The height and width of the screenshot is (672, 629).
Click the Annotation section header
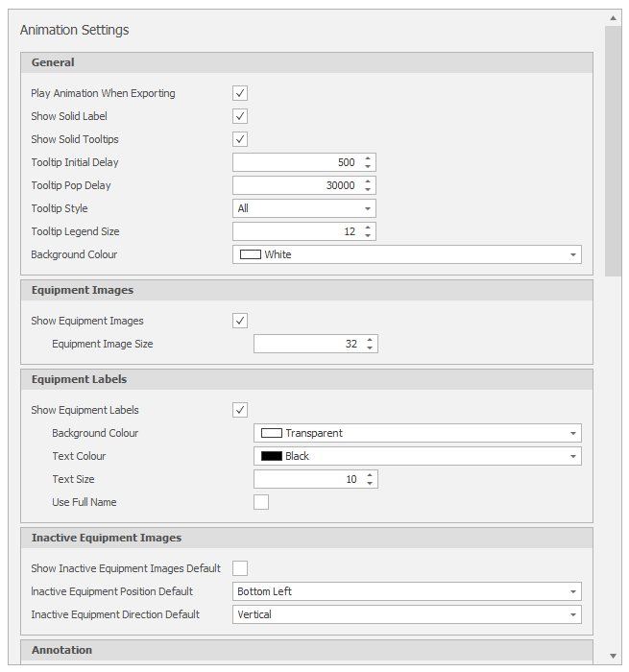click(306, 650)
